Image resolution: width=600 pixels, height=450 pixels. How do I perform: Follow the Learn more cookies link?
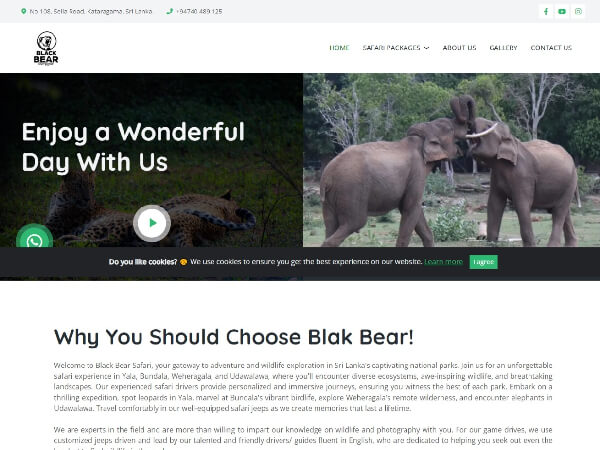pyautogui.click(x=443, y=262)
